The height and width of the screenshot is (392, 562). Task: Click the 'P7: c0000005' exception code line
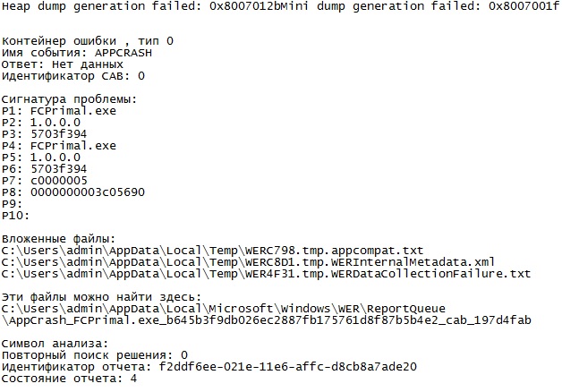point(45,180)
